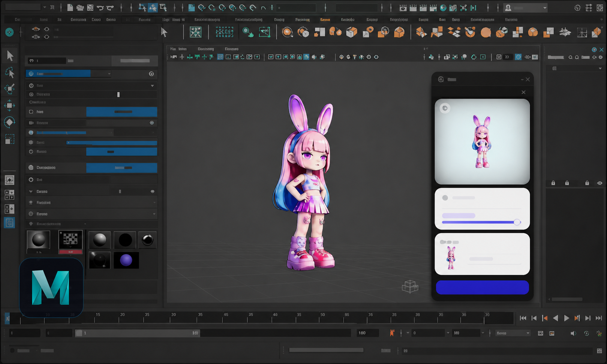Screen dimensions: 607x364
Task: Click the large bunny character preview thumbnail
Action: (482, 141)
